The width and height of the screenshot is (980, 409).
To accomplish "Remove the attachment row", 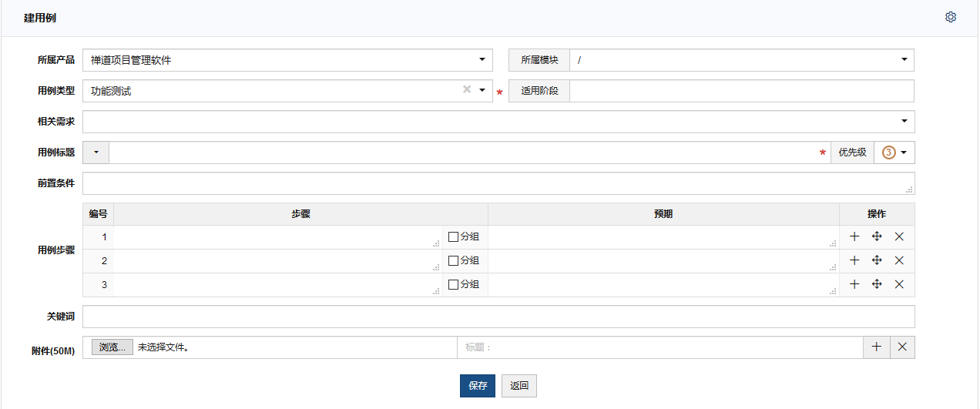I will pos(902,347).
